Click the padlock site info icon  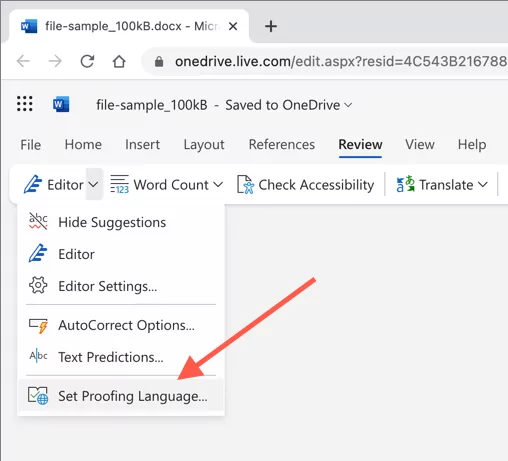(159, 61)
